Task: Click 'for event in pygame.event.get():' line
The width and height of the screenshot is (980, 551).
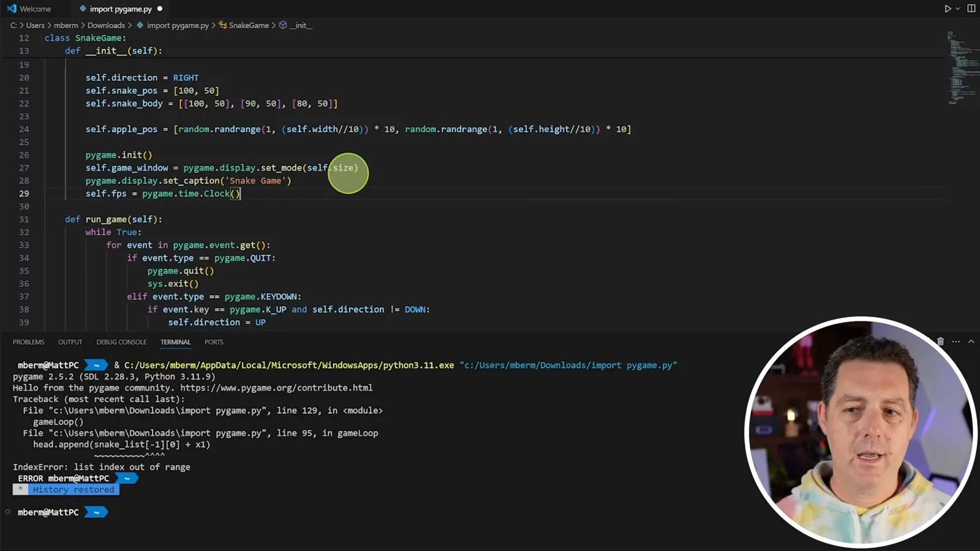Action: [x=188, y=245]
